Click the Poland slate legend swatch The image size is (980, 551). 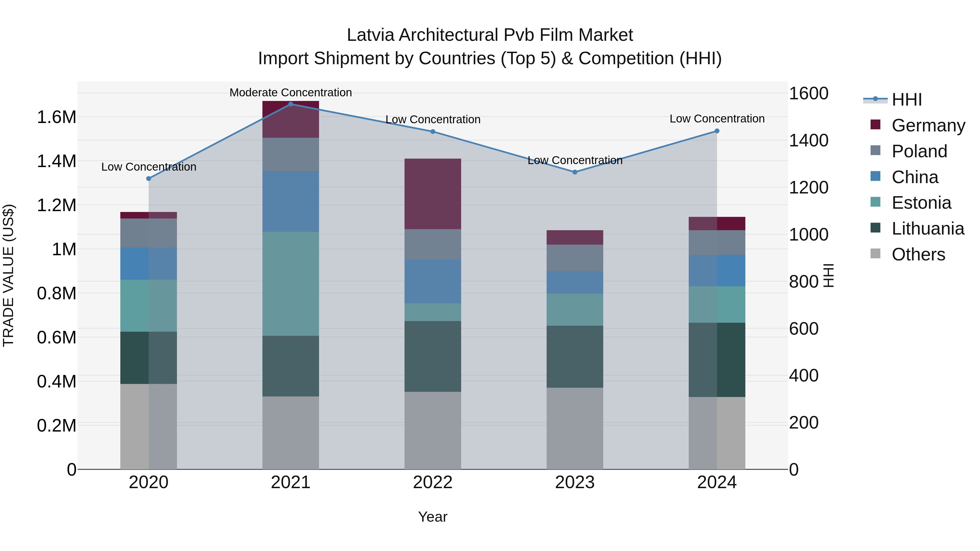click(875, 150)
